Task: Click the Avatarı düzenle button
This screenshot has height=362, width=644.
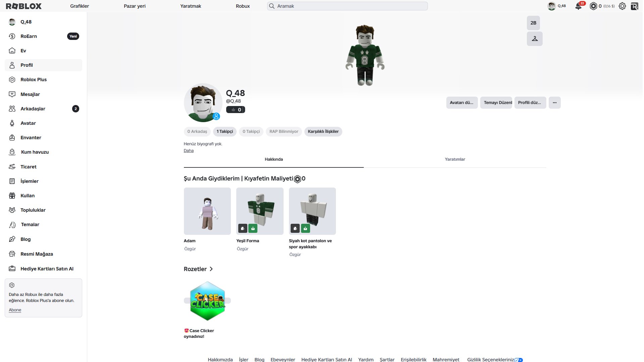Action: coord(462,103)
